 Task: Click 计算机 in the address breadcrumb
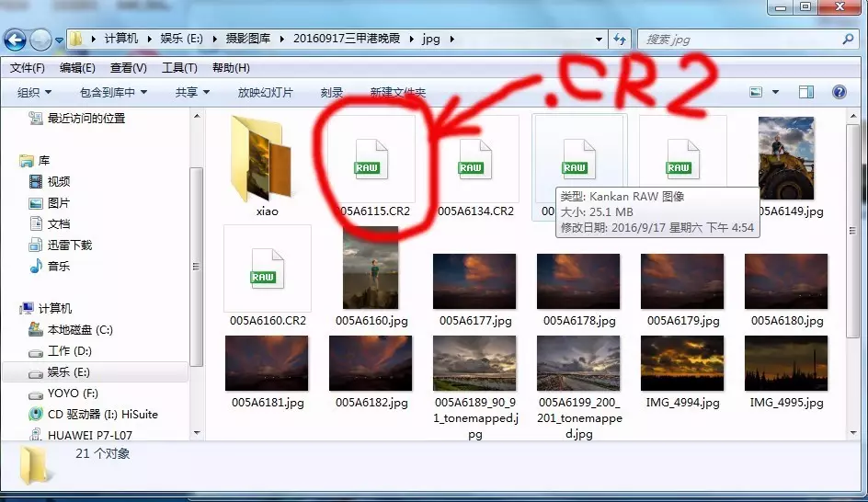(120, 39)
